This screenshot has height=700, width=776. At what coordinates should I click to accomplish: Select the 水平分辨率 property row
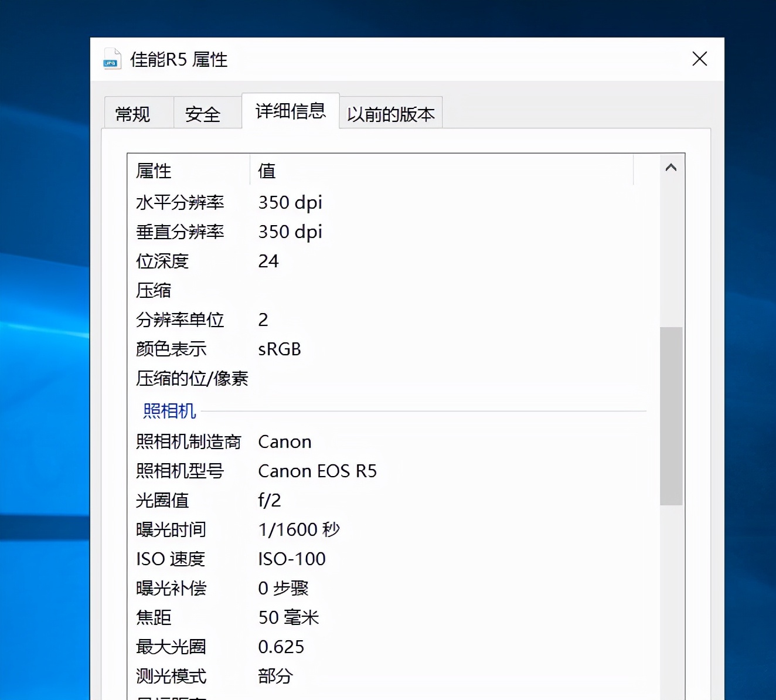181,202
